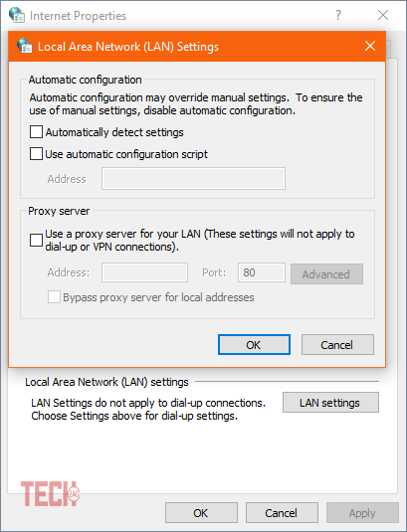Close the Internet Properties window

coord(383,15)
